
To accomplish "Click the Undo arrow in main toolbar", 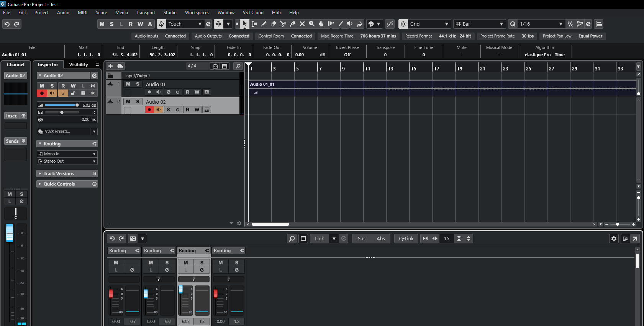I will (x=7, y=24).
